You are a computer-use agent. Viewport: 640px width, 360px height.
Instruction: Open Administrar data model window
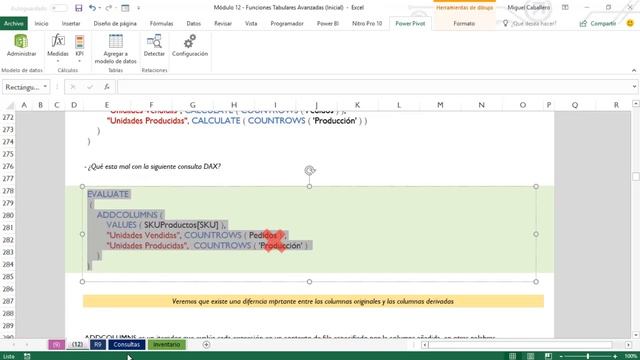point(21,45)
